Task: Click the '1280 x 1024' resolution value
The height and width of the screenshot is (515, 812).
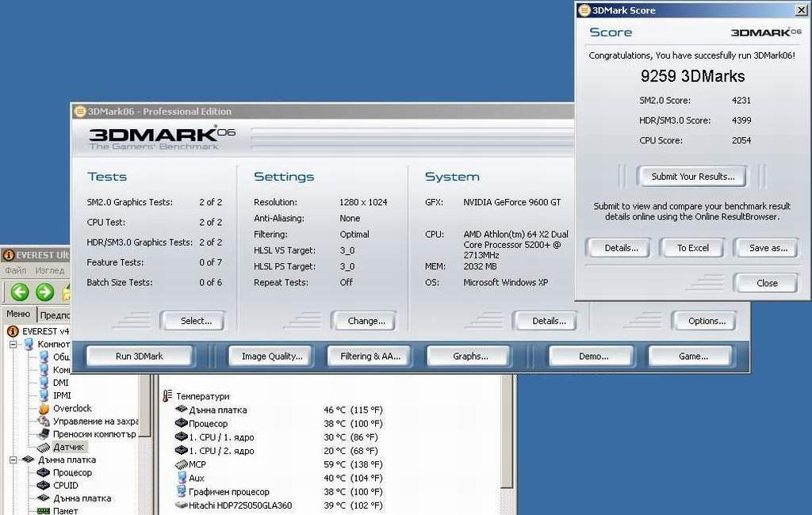Action: click(x=363, y=202)
